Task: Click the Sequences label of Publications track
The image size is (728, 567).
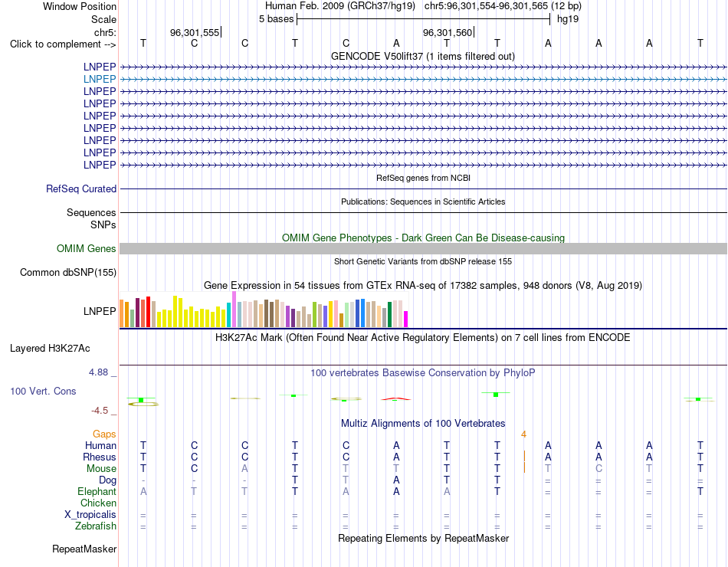Action: click(91, 213)
